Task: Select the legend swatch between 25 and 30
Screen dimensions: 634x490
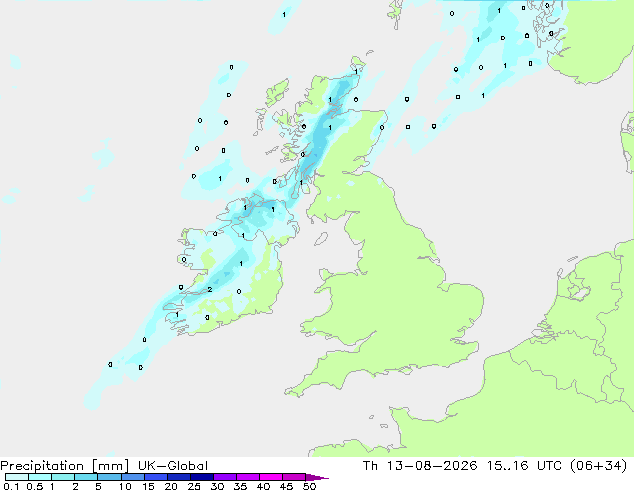Action: tap(201, 477)
